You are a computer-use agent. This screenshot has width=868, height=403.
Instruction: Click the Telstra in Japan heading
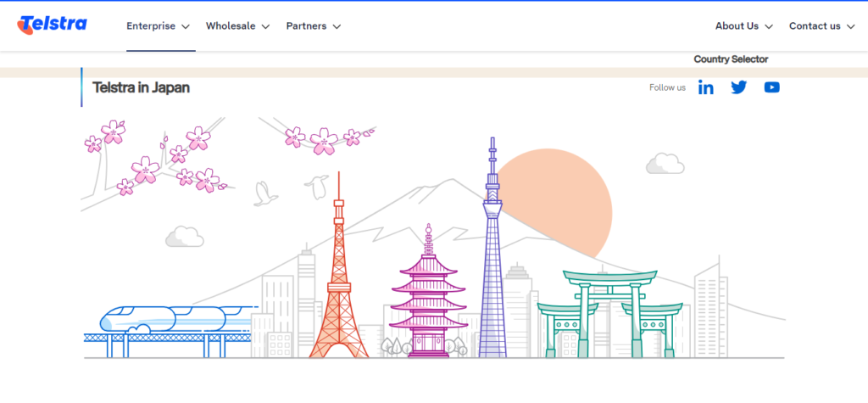[141, 87]
